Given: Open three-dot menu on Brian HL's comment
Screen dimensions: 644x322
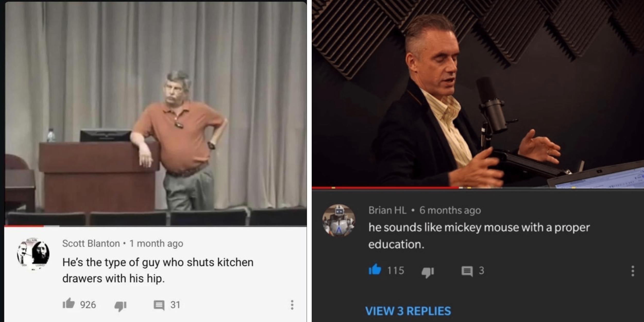Looking at the screenshot, I should tap(633, 271).
